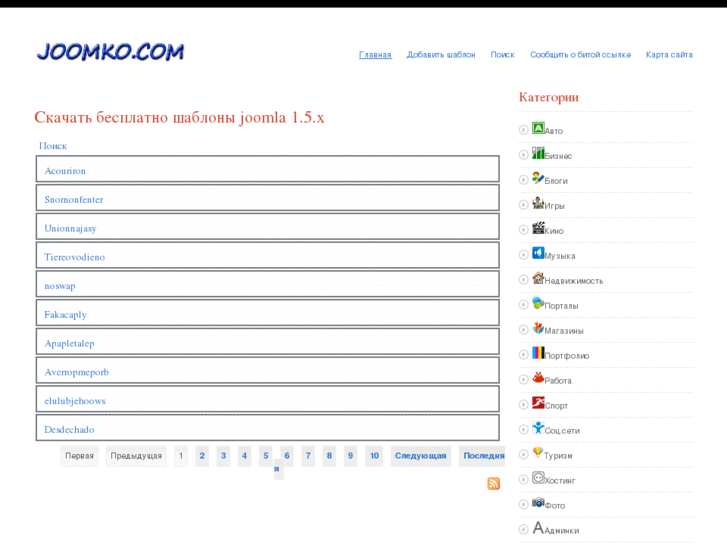727x545 pixels.
Task: Click the arrow bullet beside Авто
Action: tap(523, 130)
